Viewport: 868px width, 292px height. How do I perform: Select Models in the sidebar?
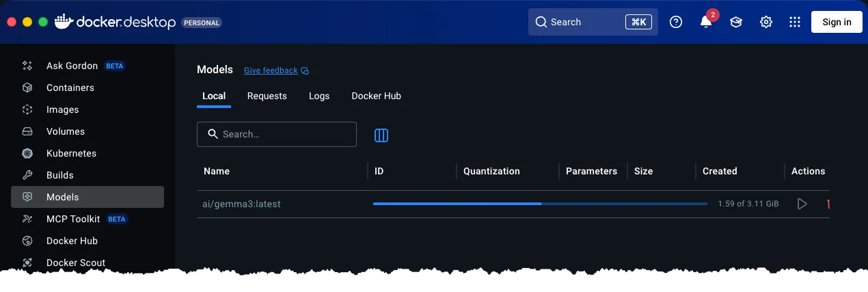(87, 197)
